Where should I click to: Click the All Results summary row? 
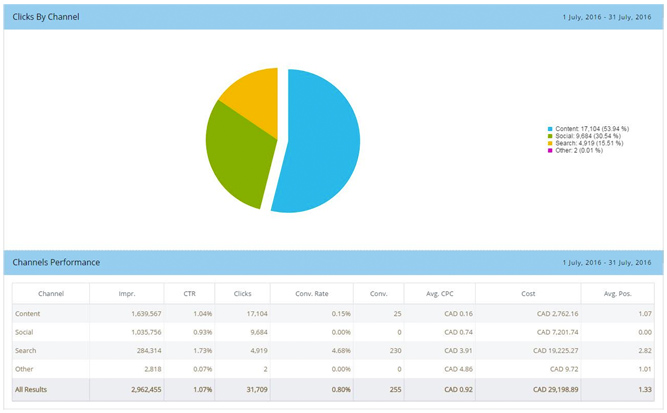[334, 389]
